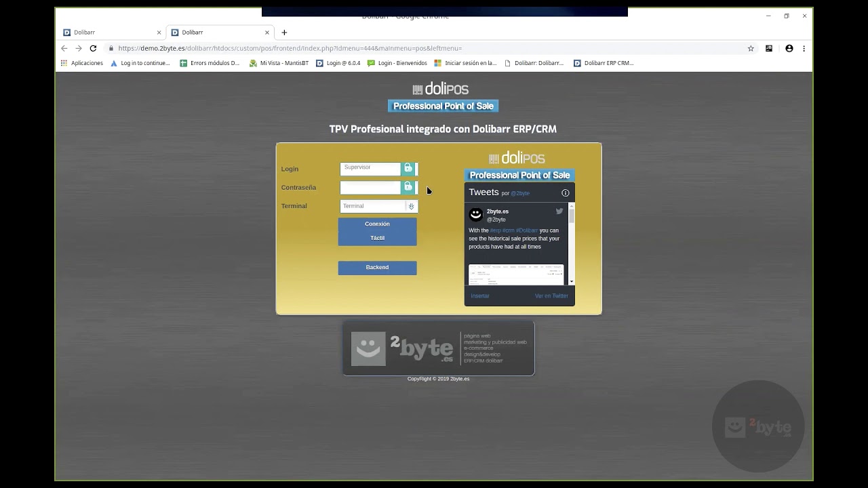
Task: Open the Aplicaciones bookmarks shortcut
Action: click(82, 63)
